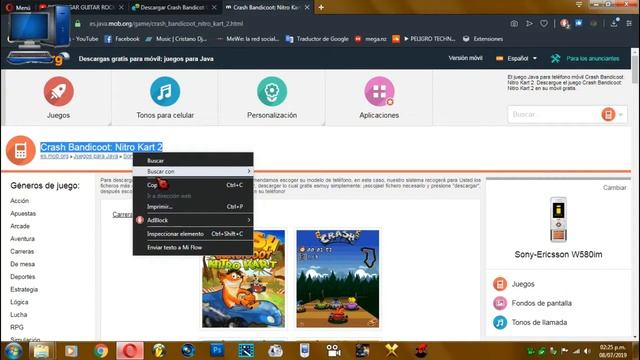Image resolution: width=640 pixels, height=360 pixels.
Task: Open Photoshop from the taskbar
Action: pyautogui.click(x=217, y=351)
